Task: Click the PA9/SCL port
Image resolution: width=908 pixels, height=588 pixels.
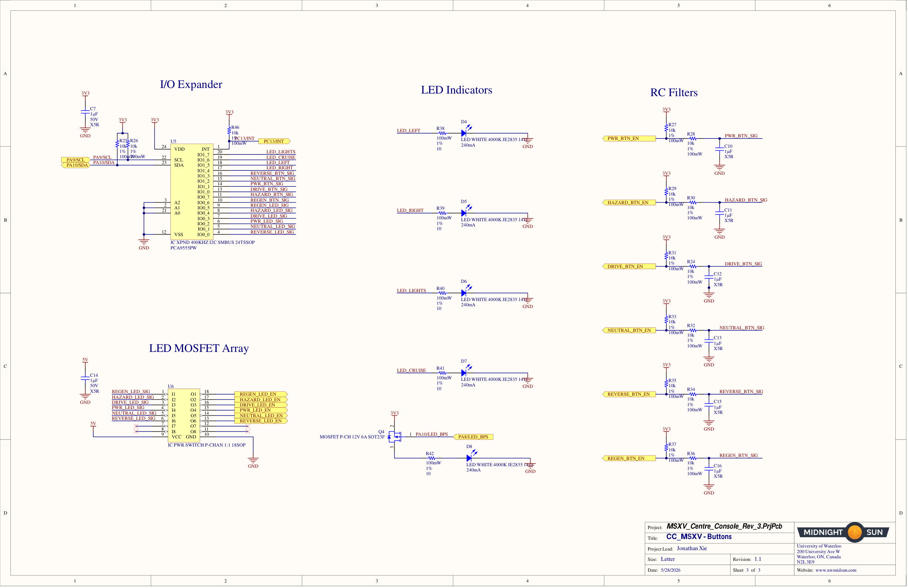Action: coord(75,160)
